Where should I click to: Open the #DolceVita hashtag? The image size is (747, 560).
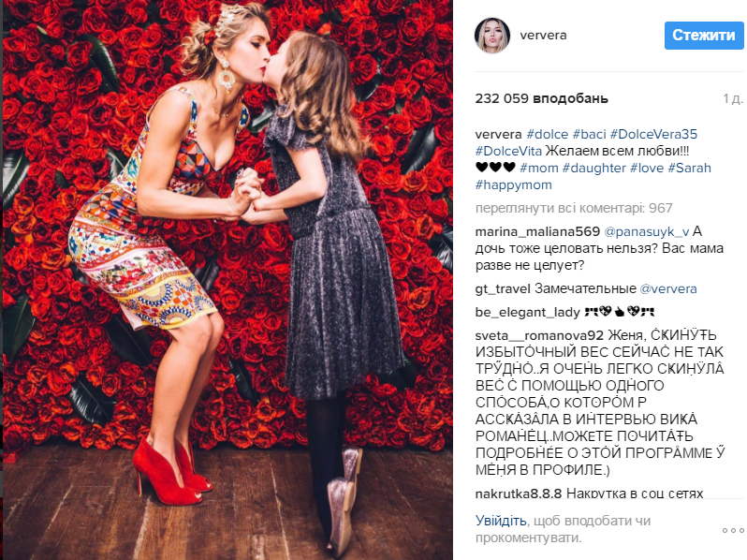click(508, 151)
